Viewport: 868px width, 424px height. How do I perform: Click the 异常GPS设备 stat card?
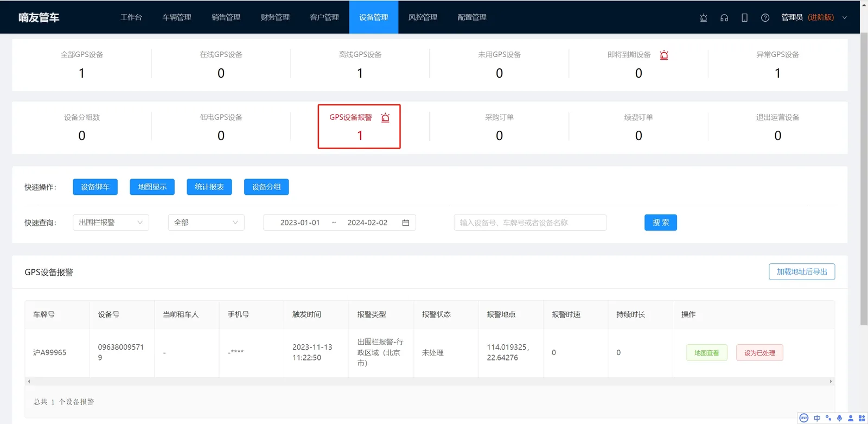(x=777, y=65)
